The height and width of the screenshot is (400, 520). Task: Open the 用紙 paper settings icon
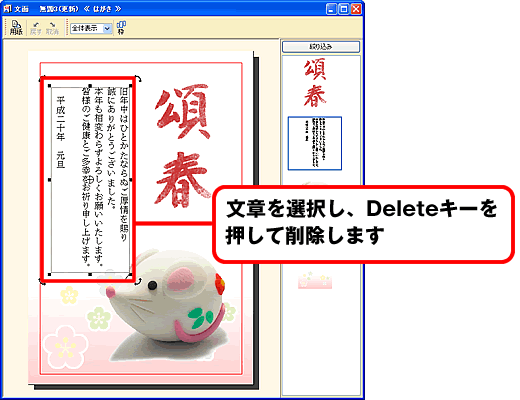pos(16,28)
